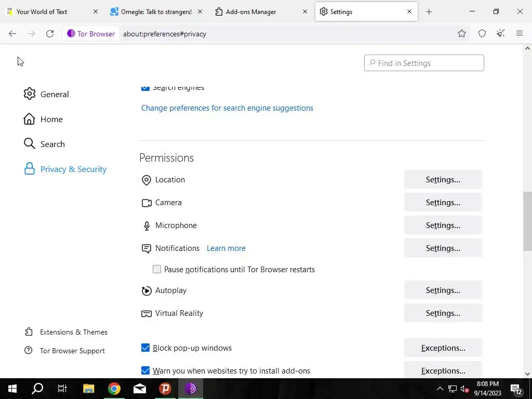
Task: Open Microphone permission Settings button
Action: pyautogui.click(x=443, y=225)
